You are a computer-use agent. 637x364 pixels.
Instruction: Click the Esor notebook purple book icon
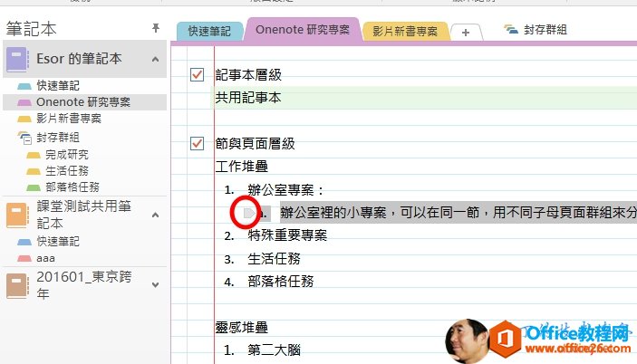[x=17, y=59]
